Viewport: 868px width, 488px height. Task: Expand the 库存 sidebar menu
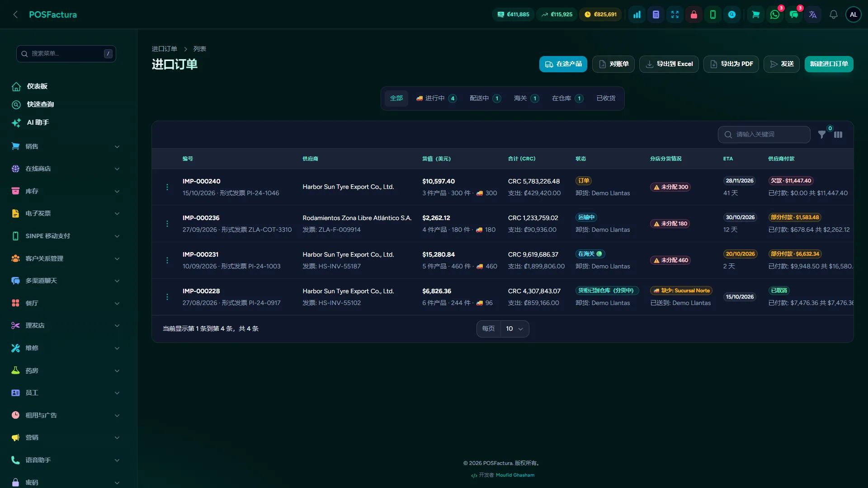pos(66,191)
